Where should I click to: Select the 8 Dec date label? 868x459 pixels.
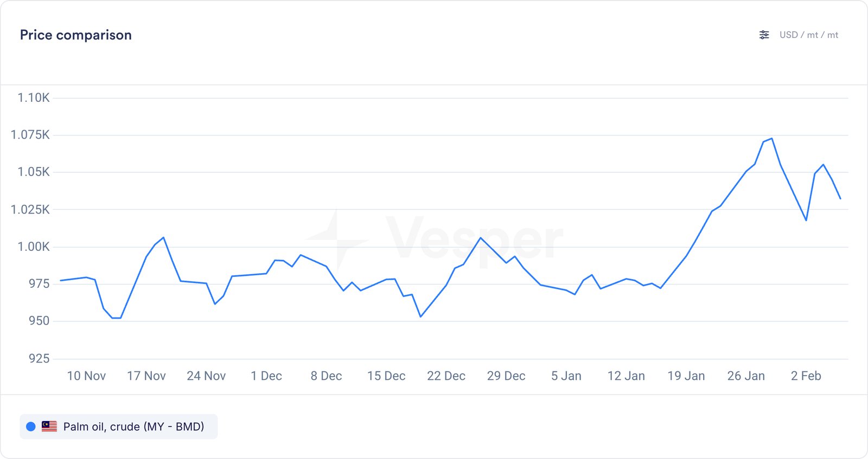(x=326, y=376)
